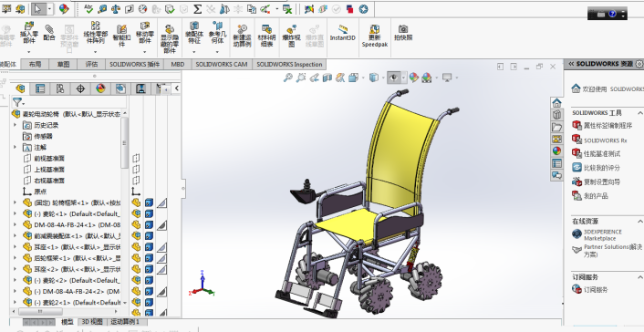Collapse the 在线资源 section
Screen dimensions: 644x332
pyautogui.click(x=639, y=221)
